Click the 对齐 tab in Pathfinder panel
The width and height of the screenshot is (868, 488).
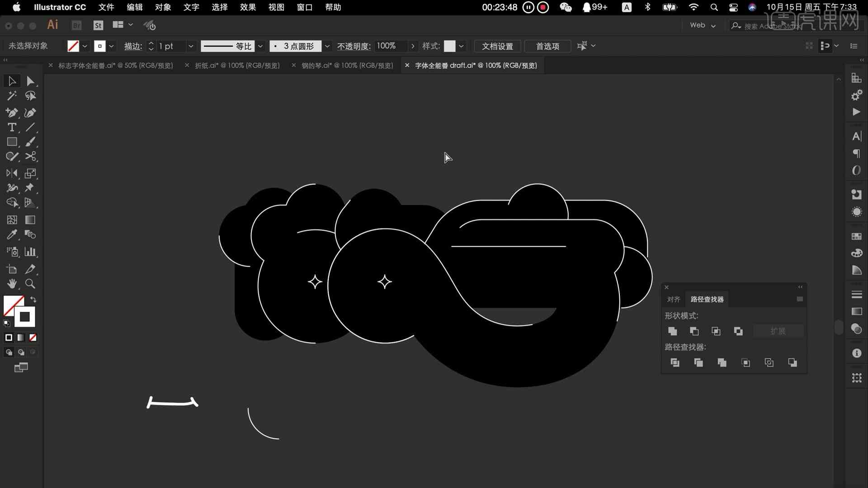pos(672,299)
